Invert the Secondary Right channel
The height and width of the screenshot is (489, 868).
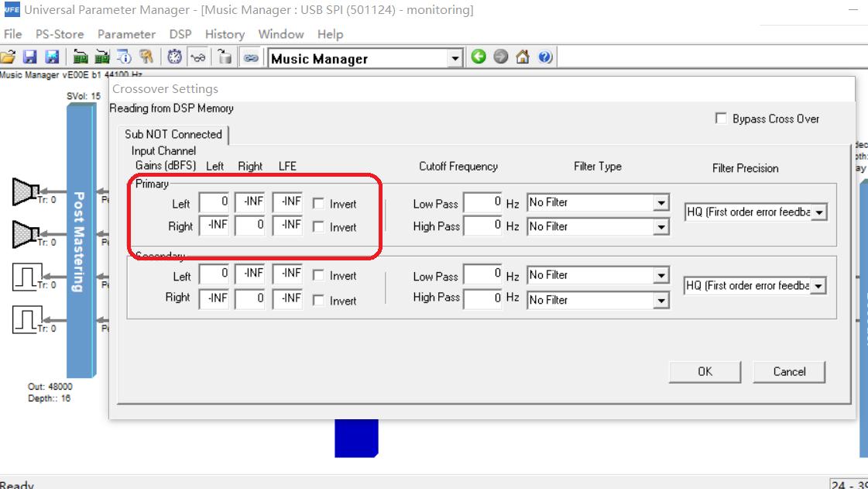click(x=320, y=301)
